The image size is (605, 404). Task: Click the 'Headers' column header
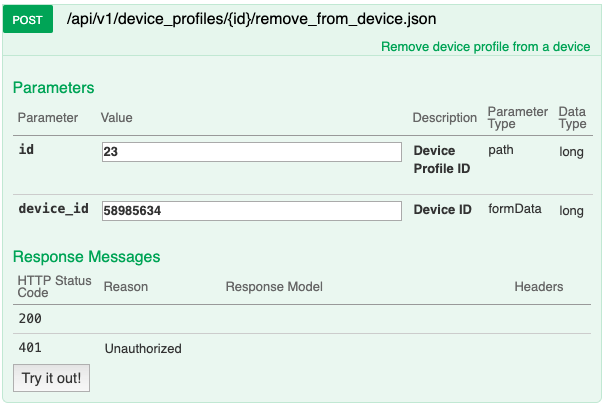pyautogui.click(x=539, y=287)
